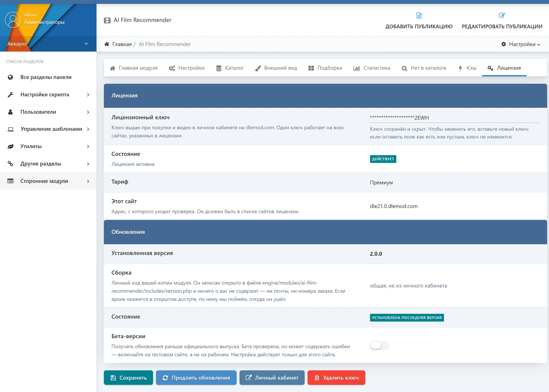Open the Статистика tab
Image resolution: width=549 pixels, height=392 pixels.
372,68
